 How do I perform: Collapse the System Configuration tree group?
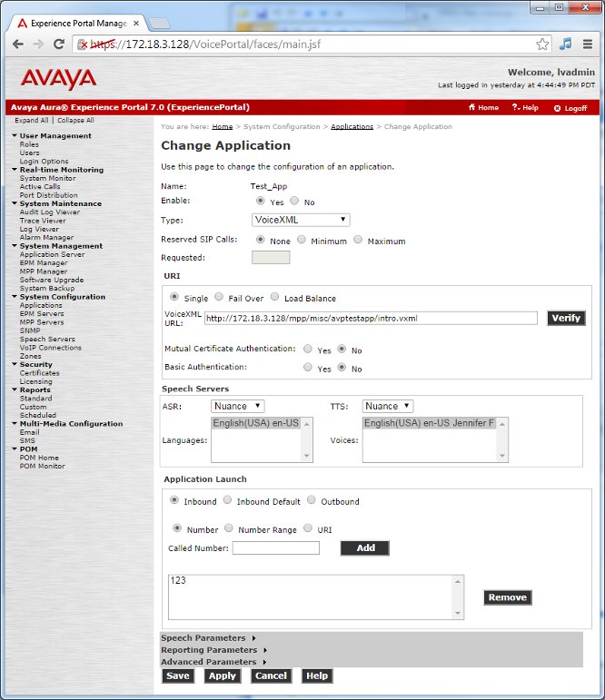[x=15, y=296]
